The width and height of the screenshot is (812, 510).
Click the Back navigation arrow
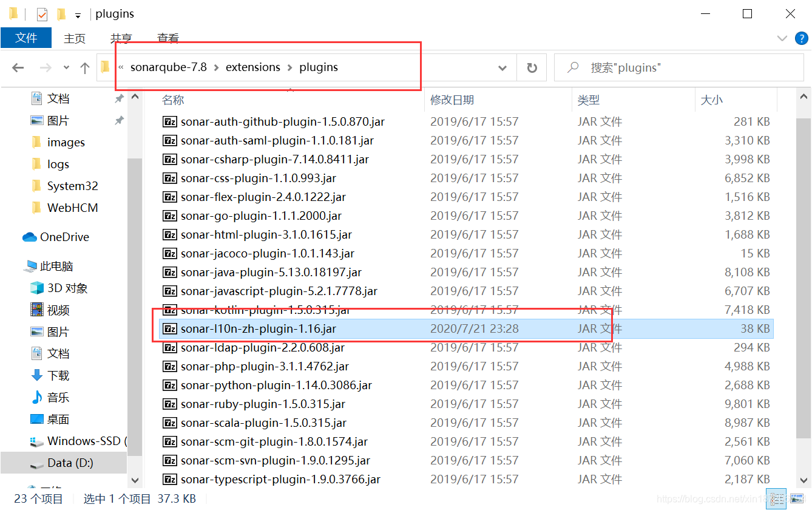pyautogui.click(x=18, y=68)
